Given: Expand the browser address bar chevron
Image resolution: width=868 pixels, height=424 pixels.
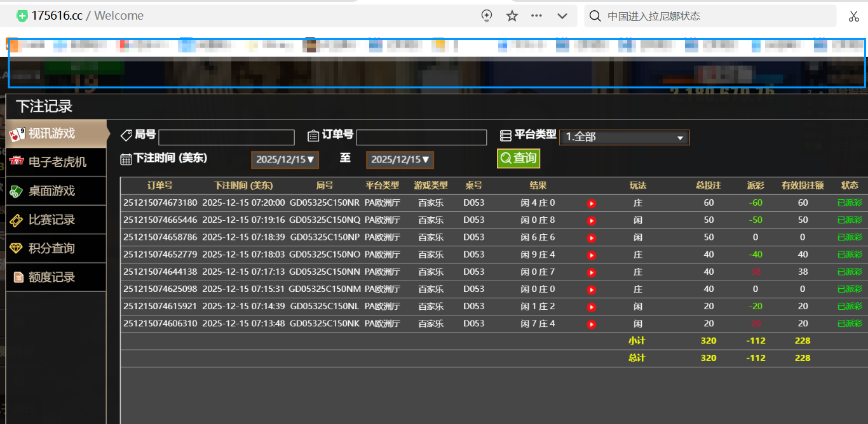Looking at the screenshot, I should [562, 16].
